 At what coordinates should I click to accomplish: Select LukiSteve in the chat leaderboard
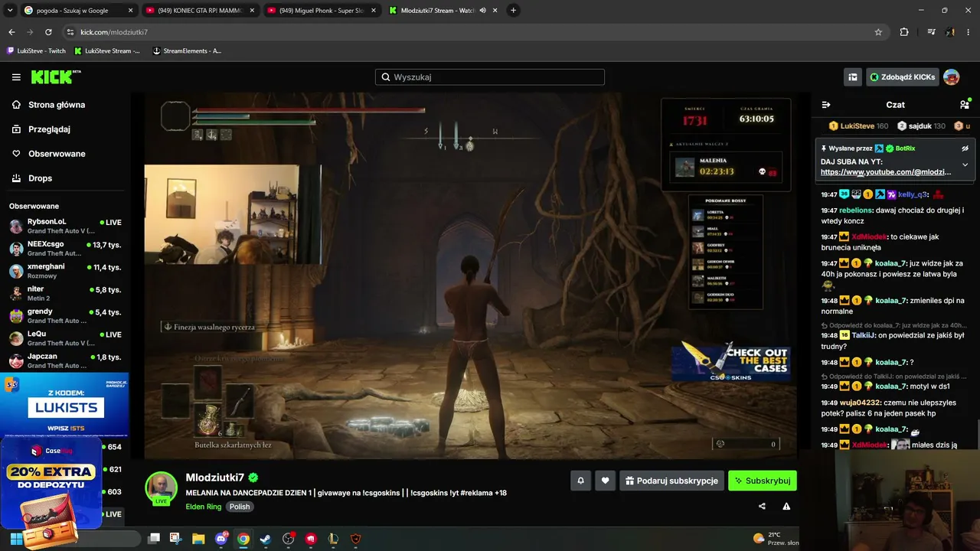tap(859, 126)
